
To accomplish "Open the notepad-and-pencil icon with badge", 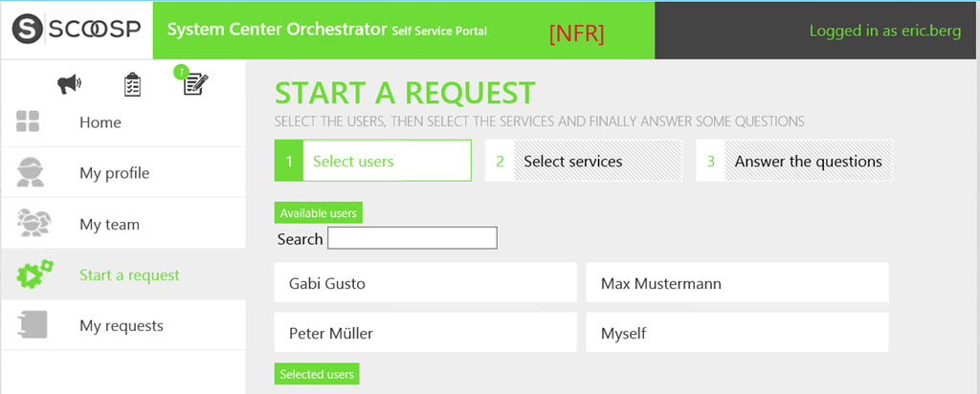I will click(x=195, y=84).
